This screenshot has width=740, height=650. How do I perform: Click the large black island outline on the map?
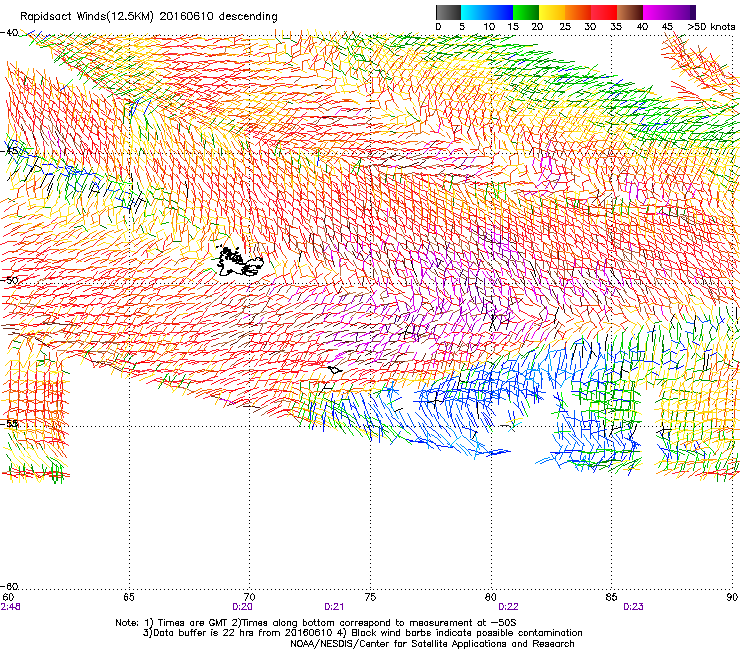[x=239, y=261]
